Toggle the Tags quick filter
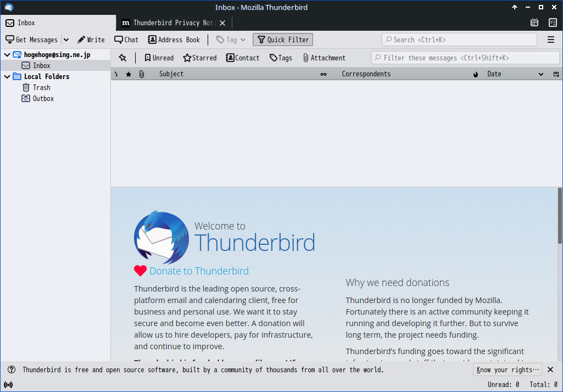 pyautogui.click(x=281, y=58)
